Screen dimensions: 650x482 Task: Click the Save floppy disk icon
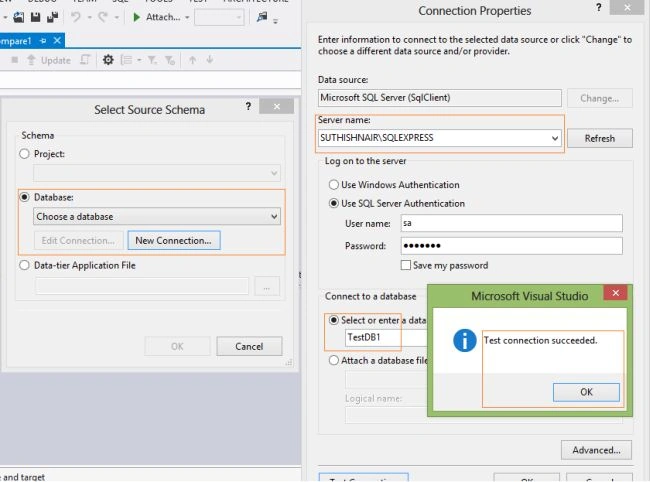point(35,17)
